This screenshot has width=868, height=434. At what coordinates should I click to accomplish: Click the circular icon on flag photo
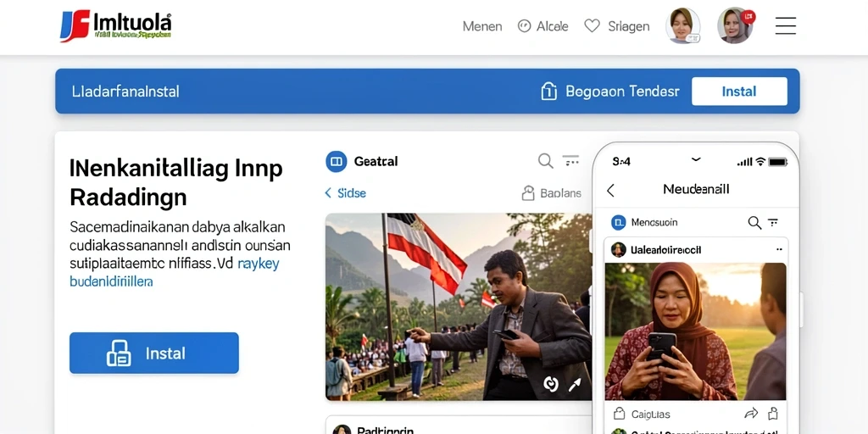pos(550,384)
